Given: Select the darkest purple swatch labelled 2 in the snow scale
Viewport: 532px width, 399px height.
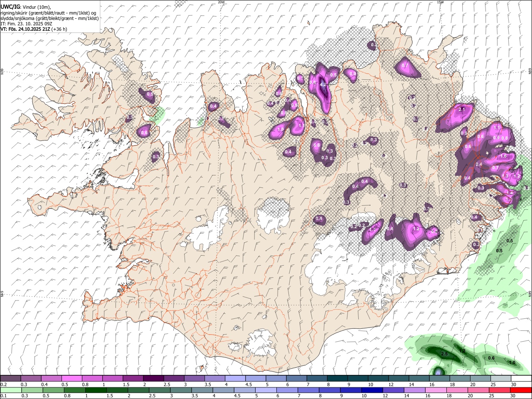Looking at the screenshot, I should (x=153, y=378).
